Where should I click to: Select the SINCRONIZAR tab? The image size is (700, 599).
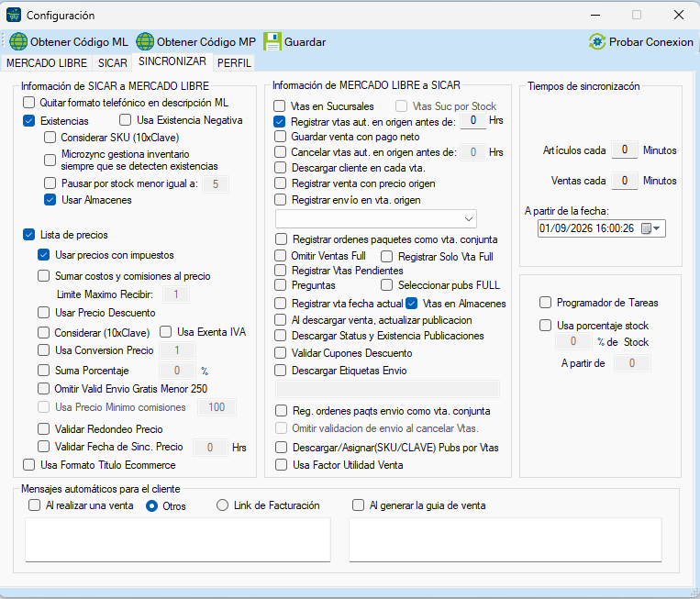tap(172, 61)
